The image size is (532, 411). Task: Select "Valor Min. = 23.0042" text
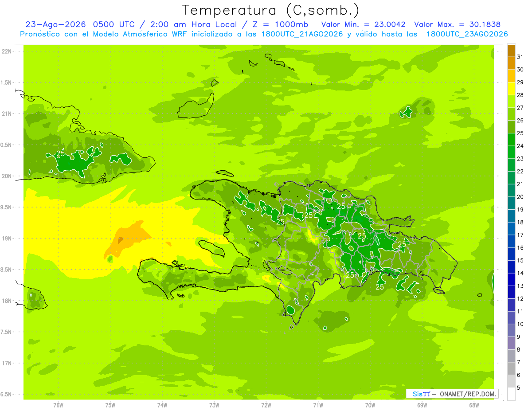click(364, 24)
